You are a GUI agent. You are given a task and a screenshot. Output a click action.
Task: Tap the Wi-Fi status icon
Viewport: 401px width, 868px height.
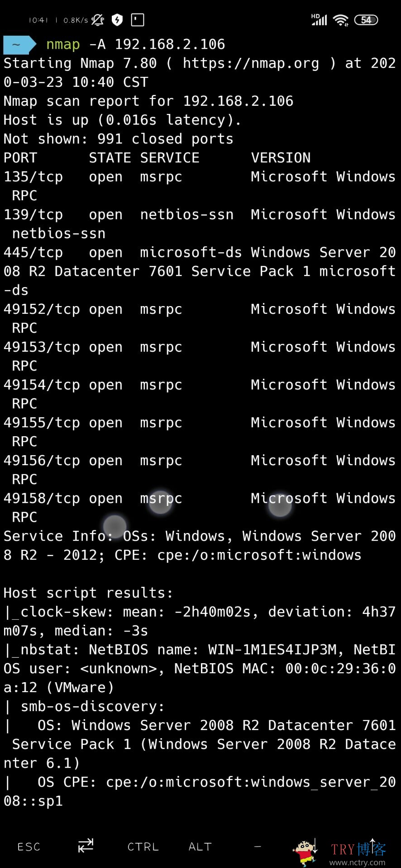tap(340, 20)
